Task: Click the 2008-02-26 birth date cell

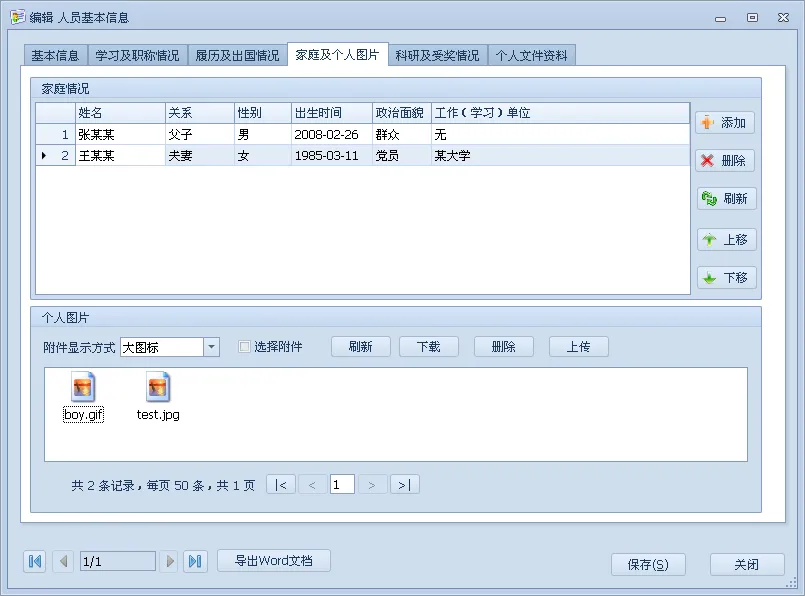Action: click(x=331, y=134)
